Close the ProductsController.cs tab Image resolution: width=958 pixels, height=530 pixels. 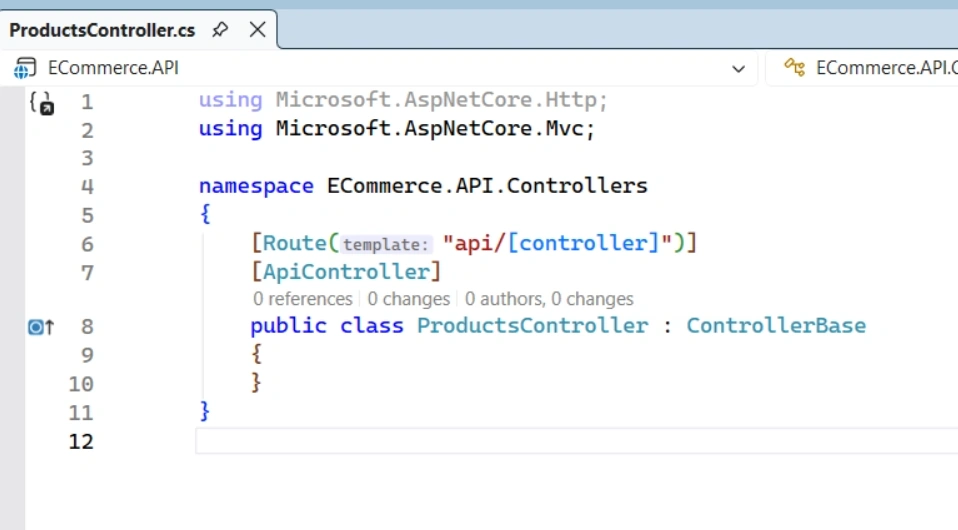(x=258, y=29)
